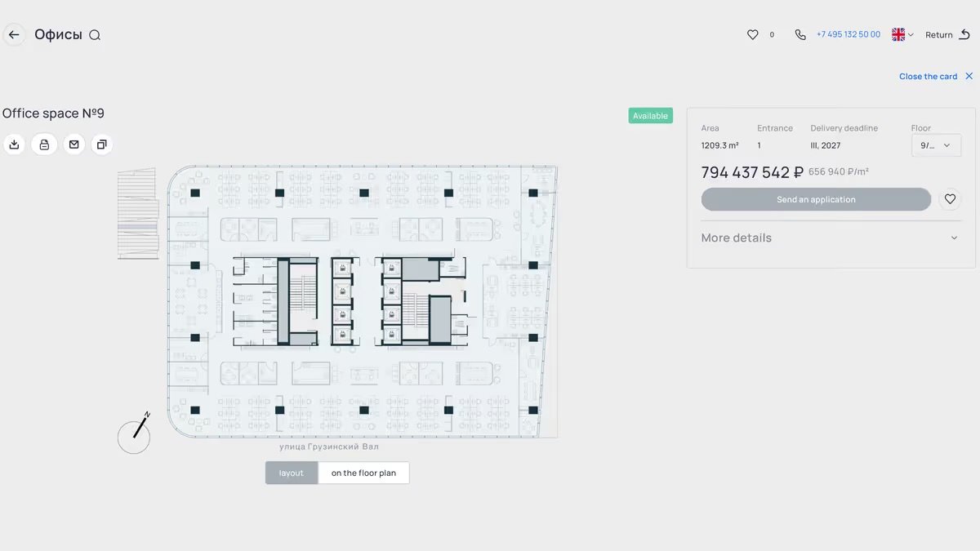Click Return in the top bar
The width and height of the screenshot is (980, 551).
coord(947,35)
